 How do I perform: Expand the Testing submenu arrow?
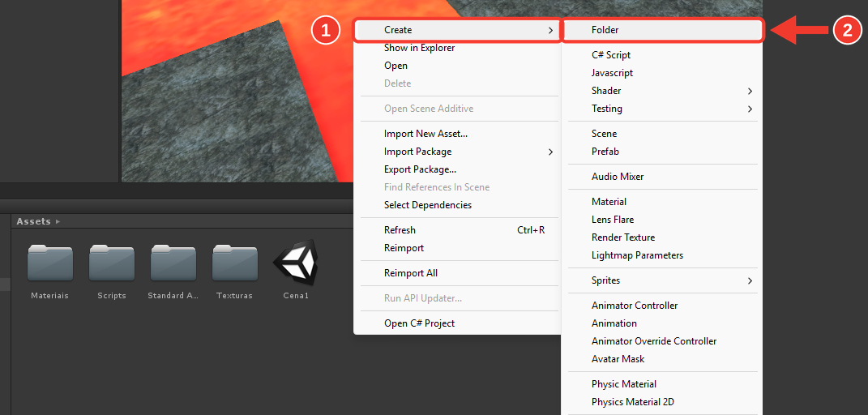[750, 109]
